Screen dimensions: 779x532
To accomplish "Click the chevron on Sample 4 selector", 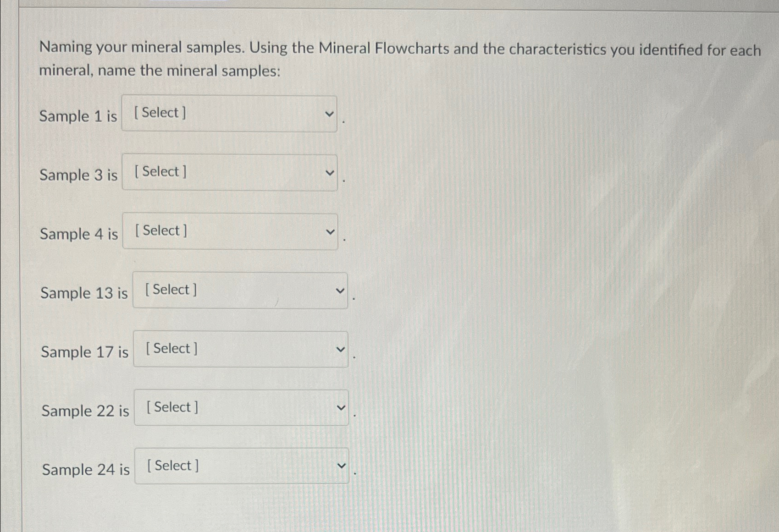I will (329, 232).
